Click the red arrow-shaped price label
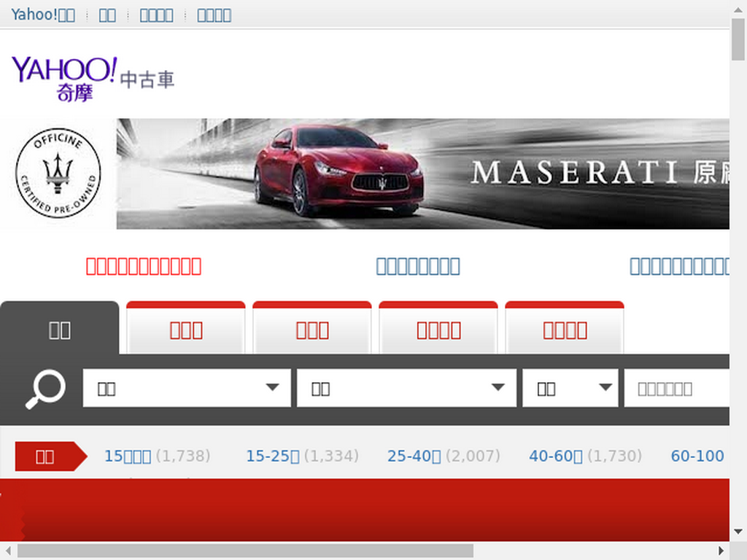Screen dimensions: 747x560 tap(51, 456)
